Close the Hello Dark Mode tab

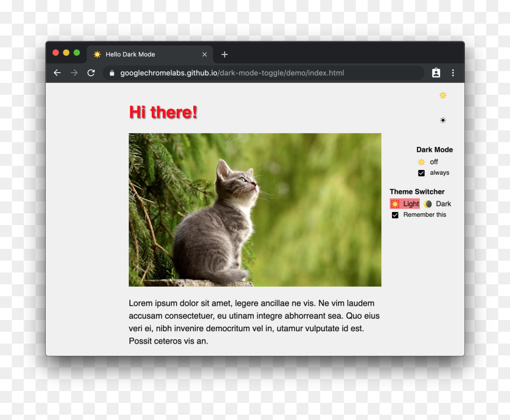(205, 54)
